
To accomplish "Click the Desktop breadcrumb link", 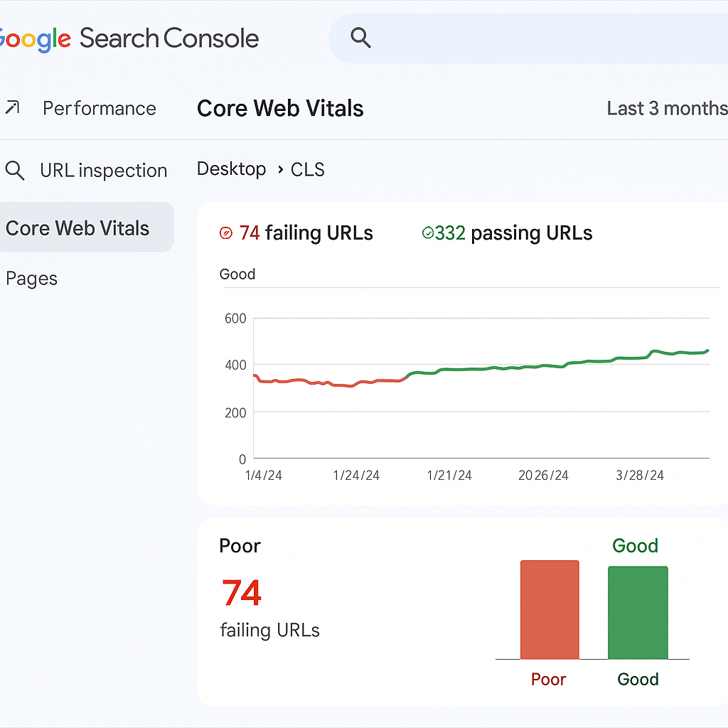I will coord(231,169).
